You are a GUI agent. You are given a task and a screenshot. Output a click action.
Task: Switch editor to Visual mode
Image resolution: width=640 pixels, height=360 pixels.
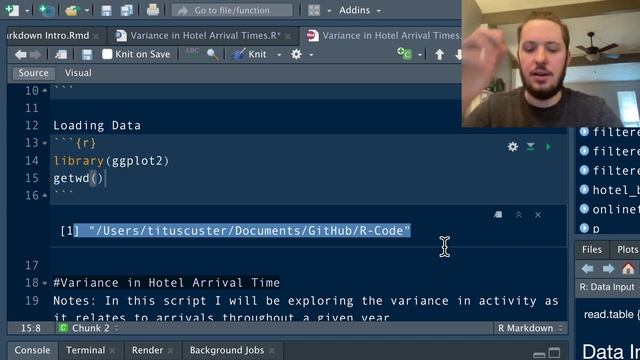tap(78, 73)
